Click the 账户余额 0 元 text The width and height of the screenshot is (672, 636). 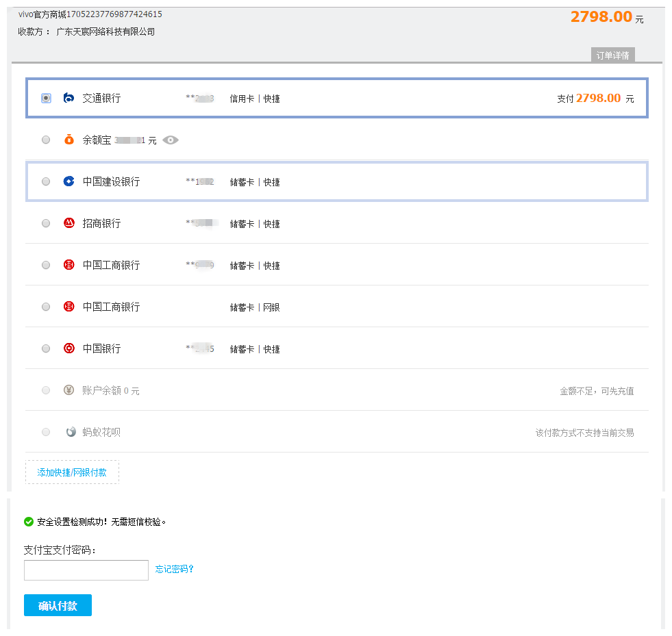[111, 391]
